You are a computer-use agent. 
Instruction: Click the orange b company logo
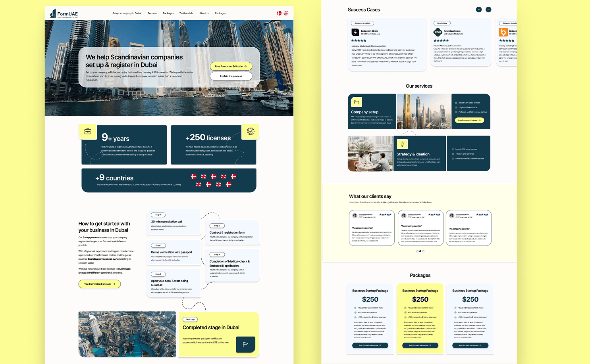[x=503, y=32]
